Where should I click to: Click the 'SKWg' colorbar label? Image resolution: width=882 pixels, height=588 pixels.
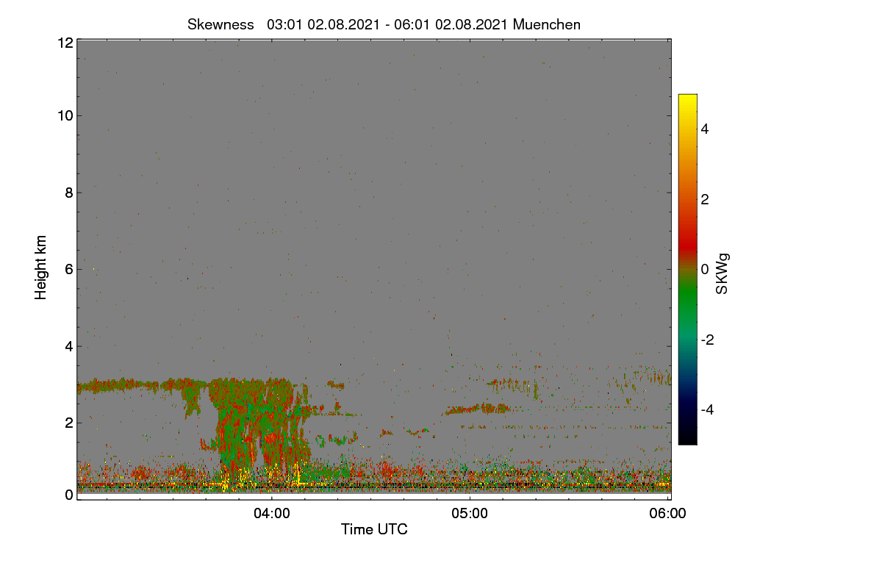tap(723, 274)
